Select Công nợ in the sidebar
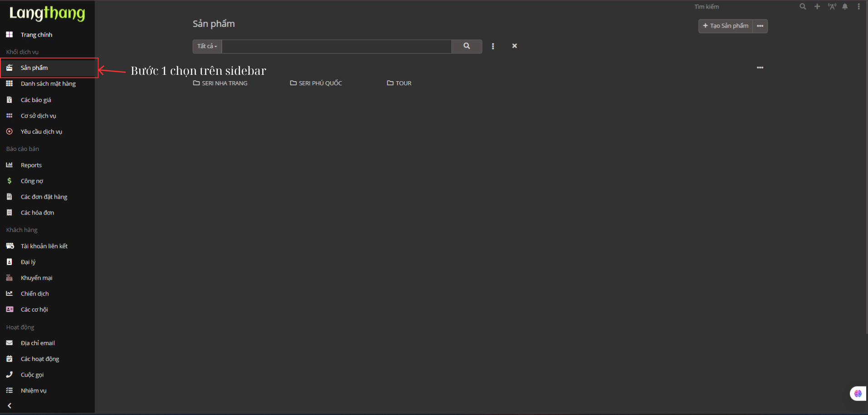This screenshot has height=415, width=868. [32, 181]
